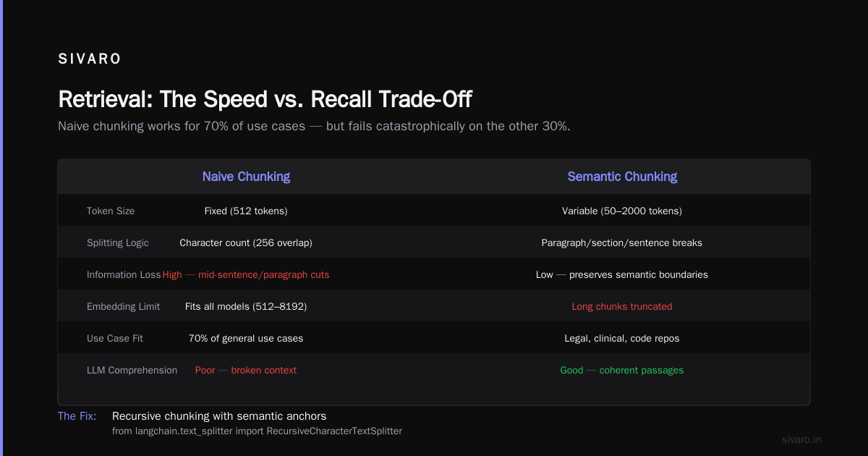
Task: Select the Information Loss row label
Action: click(124, 275)
